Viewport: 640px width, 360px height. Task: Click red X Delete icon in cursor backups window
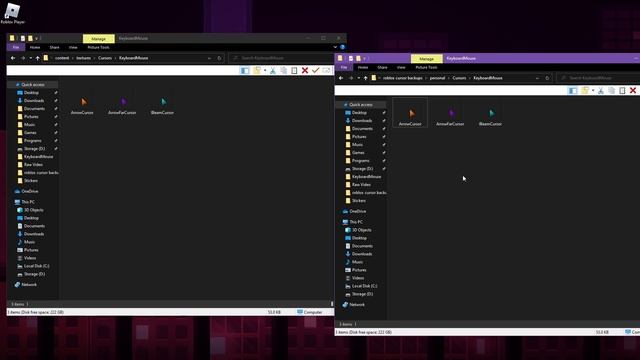click(633, 91)
